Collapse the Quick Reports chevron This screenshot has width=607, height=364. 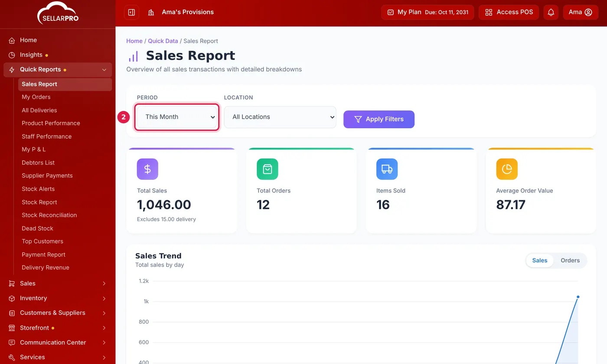click(104, 70)
